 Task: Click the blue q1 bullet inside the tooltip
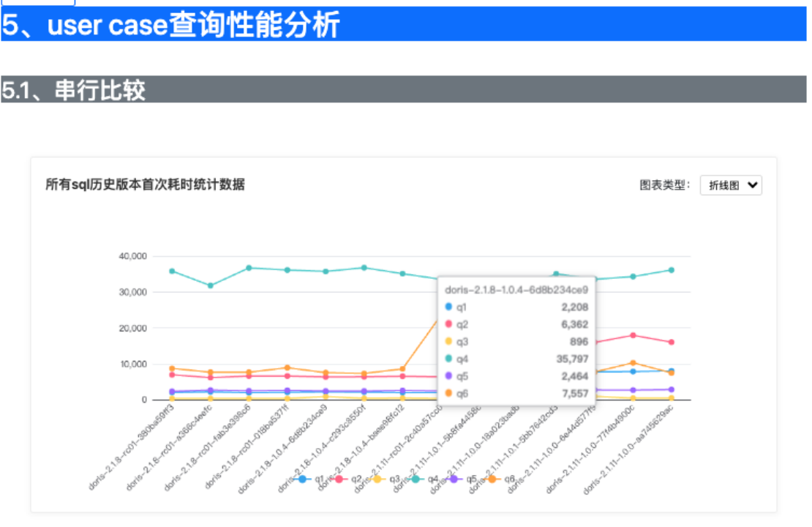point(448,307)
